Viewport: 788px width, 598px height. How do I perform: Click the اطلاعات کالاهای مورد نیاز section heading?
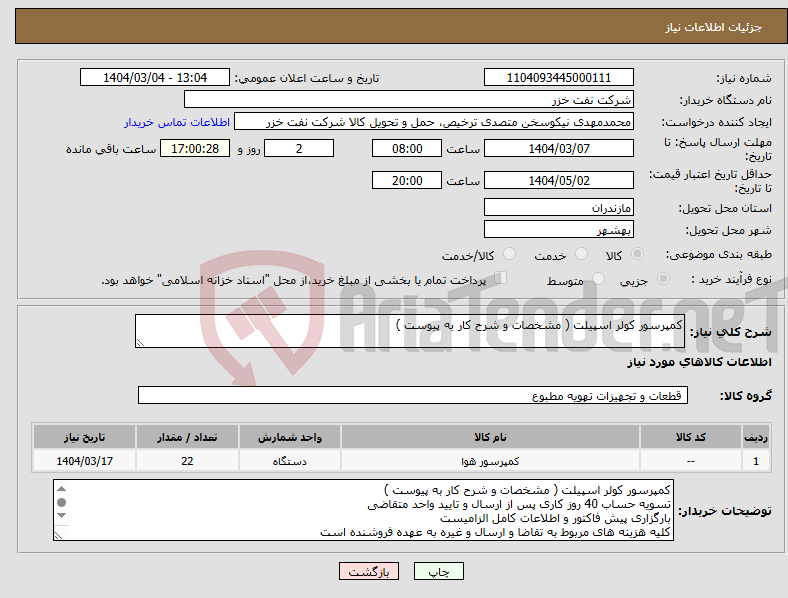699,362
